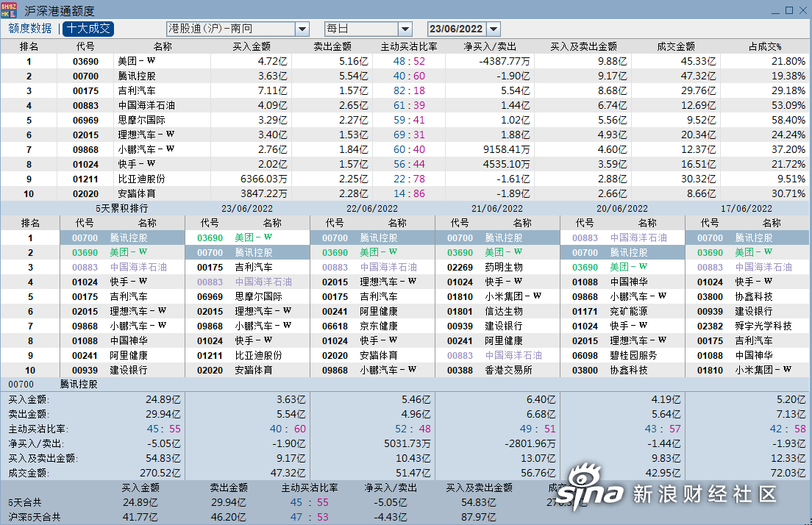Click the 5天累积排行 section header
Screen dimensions: 812x525
pyautogui.click(x=122, y=208)
